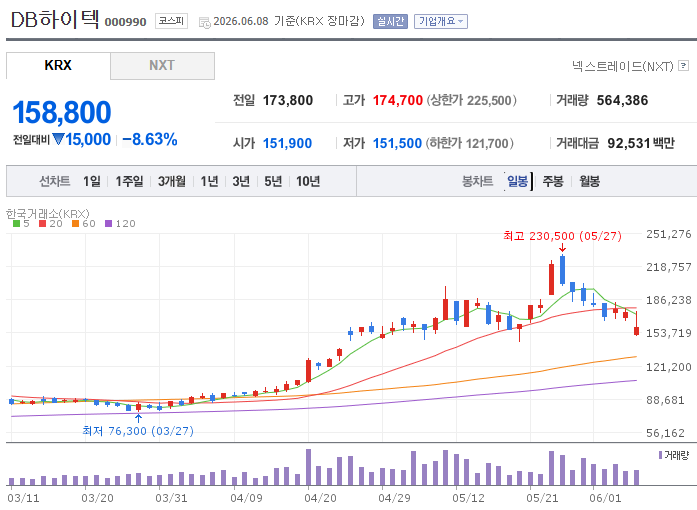Click the calendar clock icon beside the date
This screenshot has width=697, height=510.
(204, 22)
